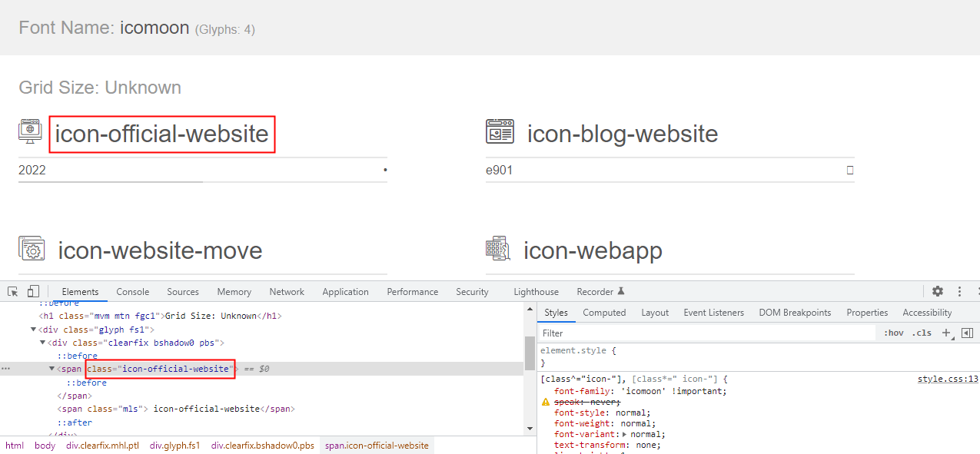
Task: Open the Computed styles tab
Action: pyautogui.click(x=604, y=312)
